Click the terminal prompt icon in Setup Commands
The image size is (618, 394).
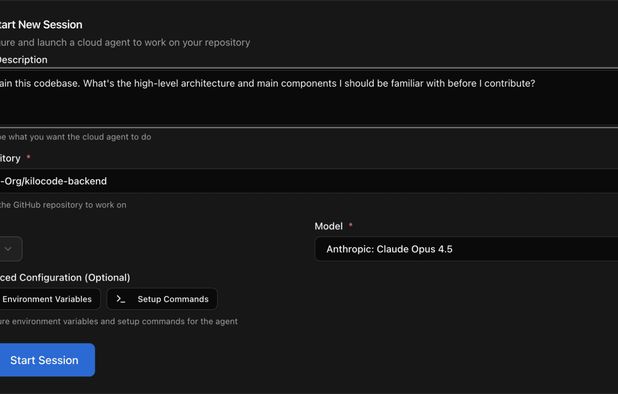[x=121, y=299]
